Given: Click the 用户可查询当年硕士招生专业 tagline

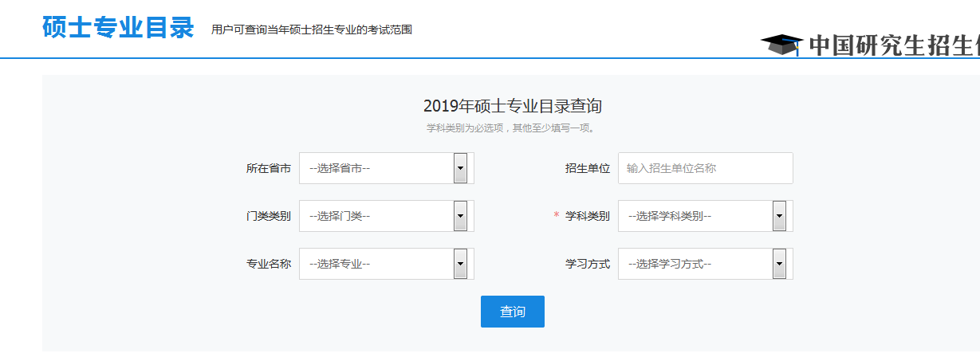Looking at the screenshot, I should pyautogui.click(x=312, y=30).
